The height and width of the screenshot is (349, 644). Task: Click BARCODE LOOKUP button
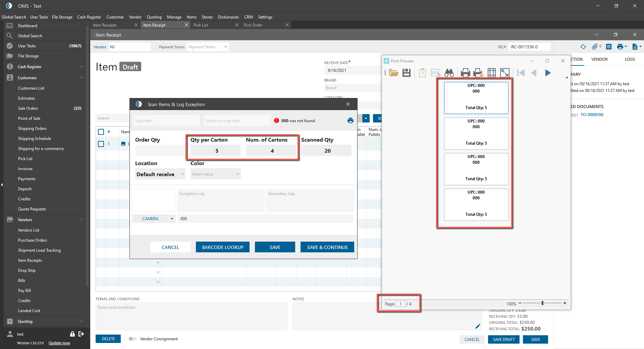[x=223, y=247]
